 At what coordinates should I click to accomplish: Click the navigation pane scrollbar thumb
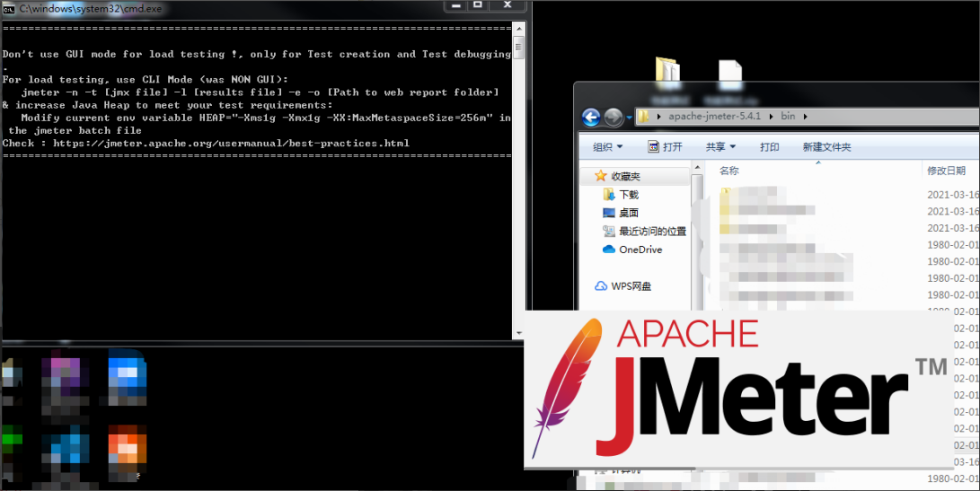point(697,243)
